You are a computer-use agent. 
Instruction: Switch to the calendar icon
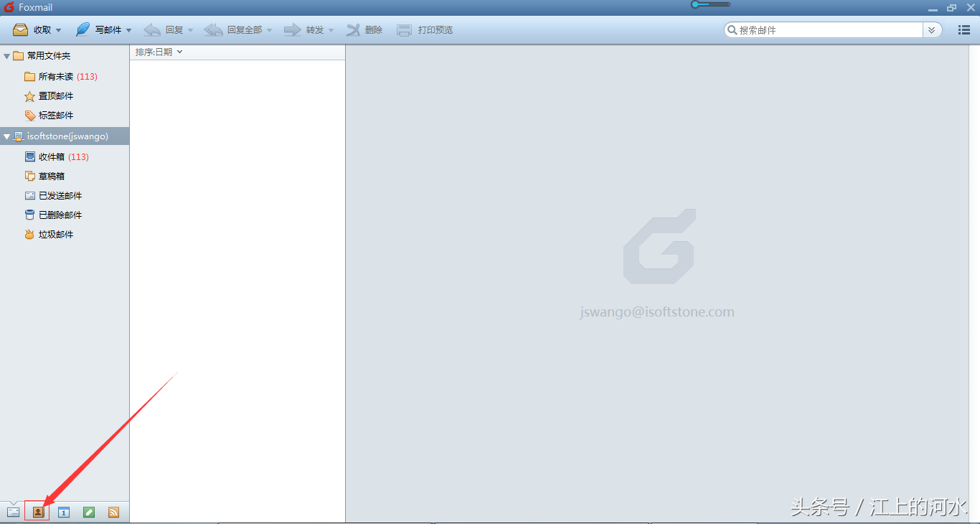pyautogui.click(x=63, y=512)
